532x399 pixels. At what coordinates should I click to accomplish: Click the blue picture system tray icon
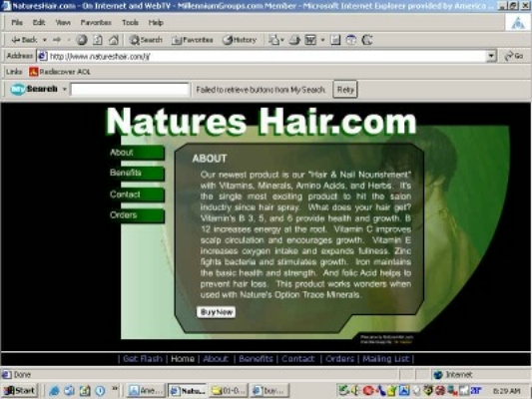404,391
